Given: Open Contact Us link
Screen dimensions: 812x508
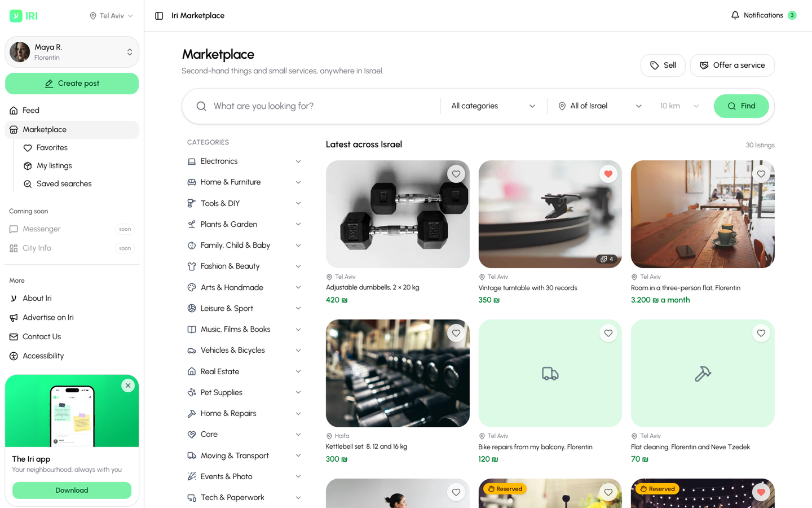Looking at the screenshot, I should point(72,337).
